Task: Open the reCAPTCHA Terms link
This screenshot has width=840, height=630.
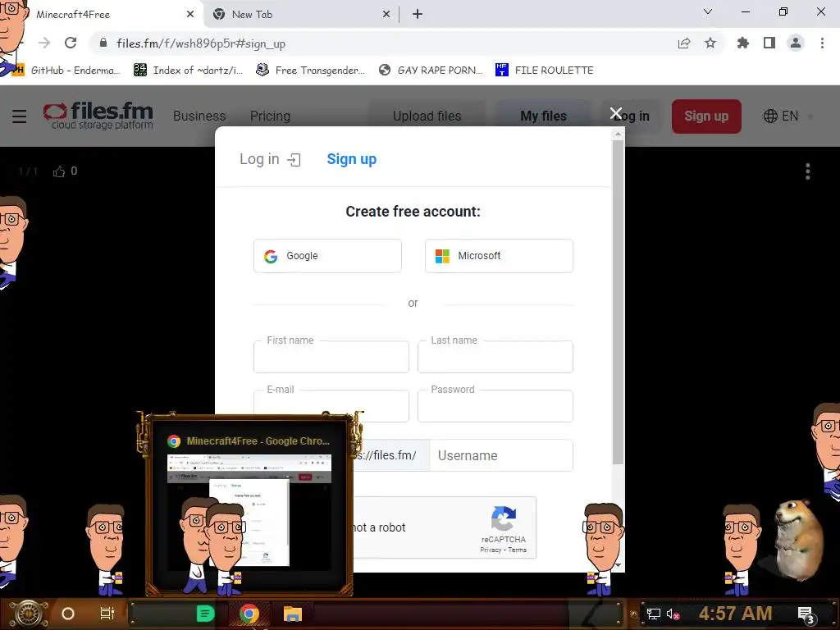Action: pyautogui.click(x=517, y=550)
